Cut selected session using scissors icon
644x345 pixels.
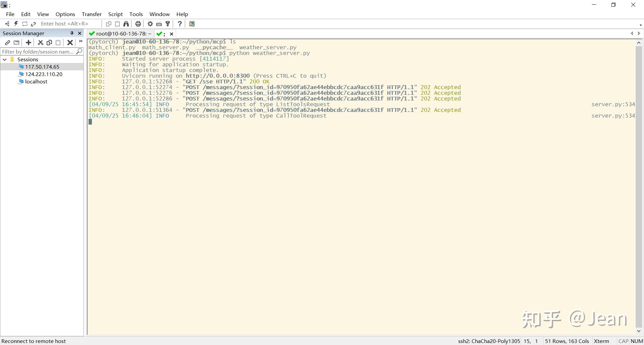pos(40,43)
